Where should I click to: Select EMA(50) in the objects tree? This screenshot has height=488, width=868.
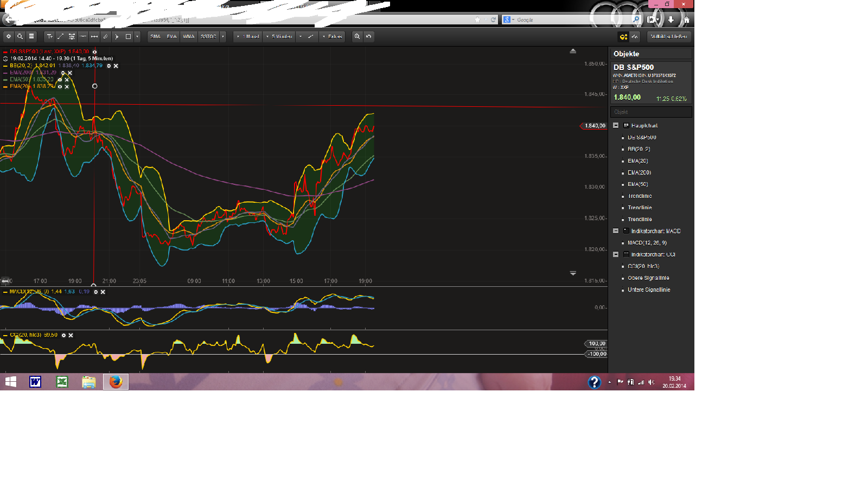click(x=638, y=184)
